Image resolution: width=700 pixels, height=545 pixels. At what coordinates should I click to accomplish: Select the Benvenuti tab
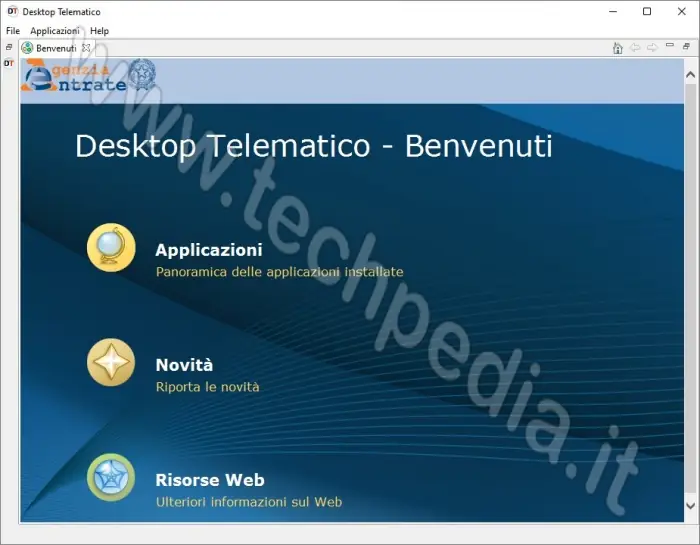[56, 48]
